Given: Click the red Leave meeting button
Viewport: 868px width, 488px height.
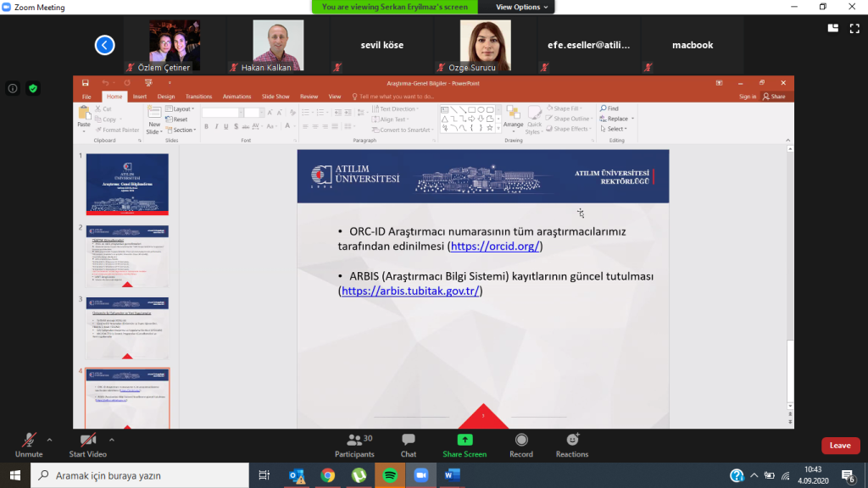Looking at the screenshot, I should point(839,446).
